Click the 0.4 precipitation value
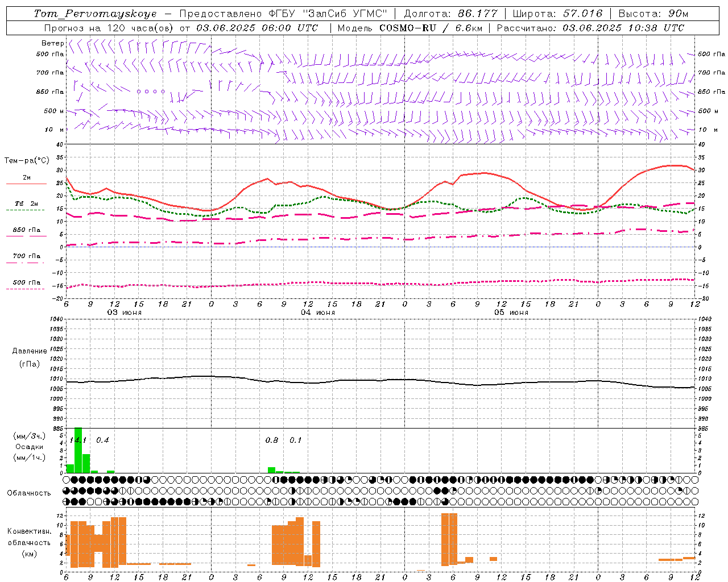The image size is (728, 582). [102, 440]
